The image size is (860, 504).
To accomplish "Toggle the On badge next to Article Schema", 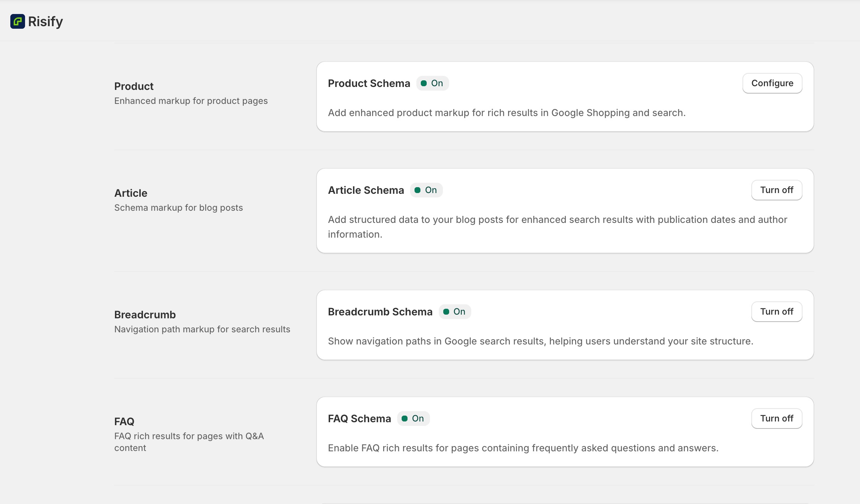I will click(x=426, y=190).
